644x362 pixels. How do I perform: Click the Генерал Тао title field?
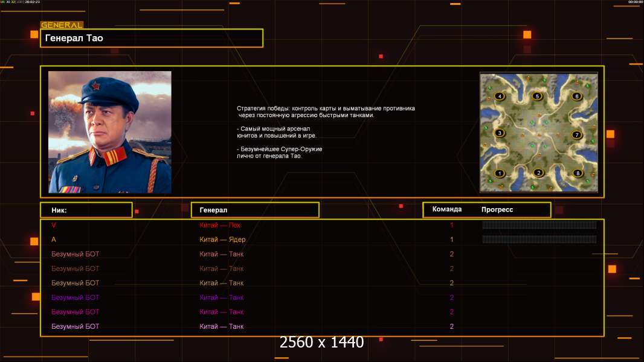point(152,38)
